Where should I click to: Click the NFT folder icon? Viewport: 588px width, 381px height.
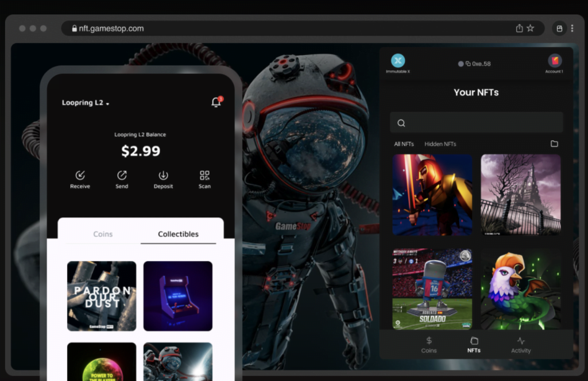tap(554, 144)
